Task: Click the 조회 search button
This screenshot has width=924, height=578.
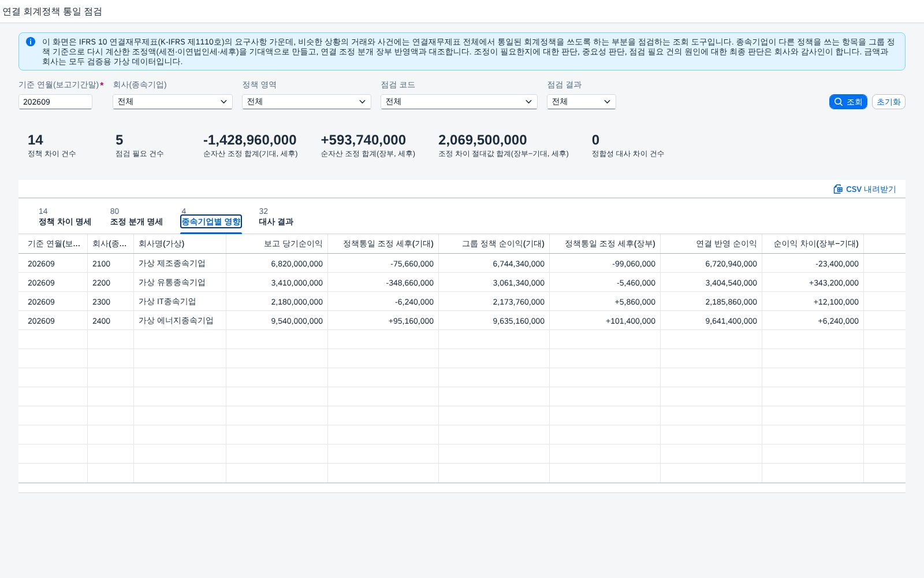Action: click(848, 102)
